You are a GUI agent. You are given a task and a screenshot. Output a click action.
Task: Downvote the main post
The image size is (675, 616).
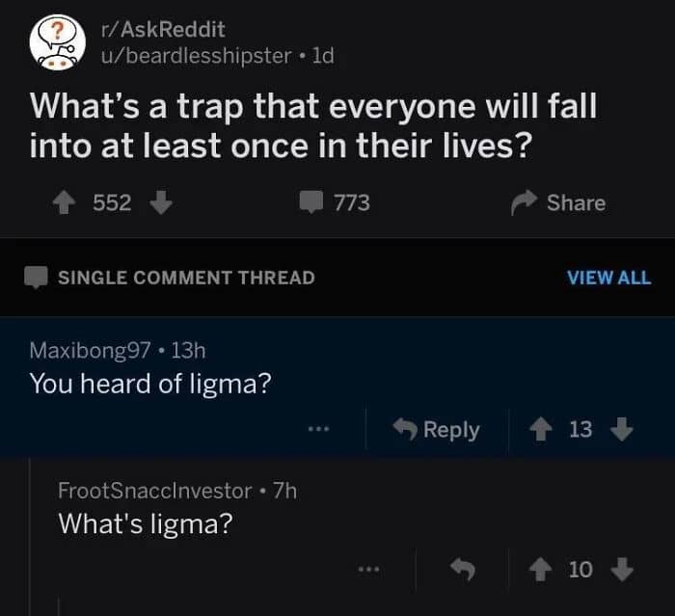(161, 202)
